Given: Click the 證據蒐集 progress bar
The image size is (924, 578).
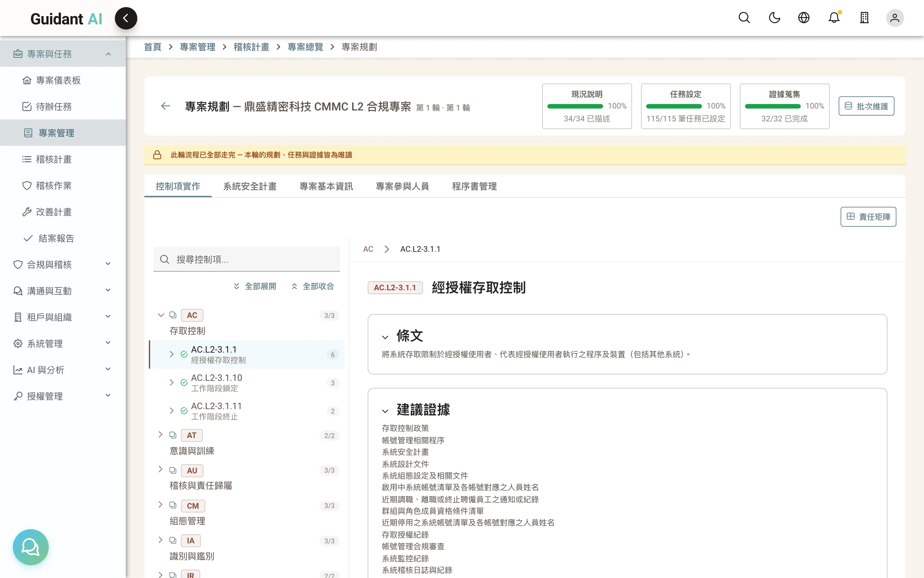Looking at the screenshot, I should [x=773, y=106].
